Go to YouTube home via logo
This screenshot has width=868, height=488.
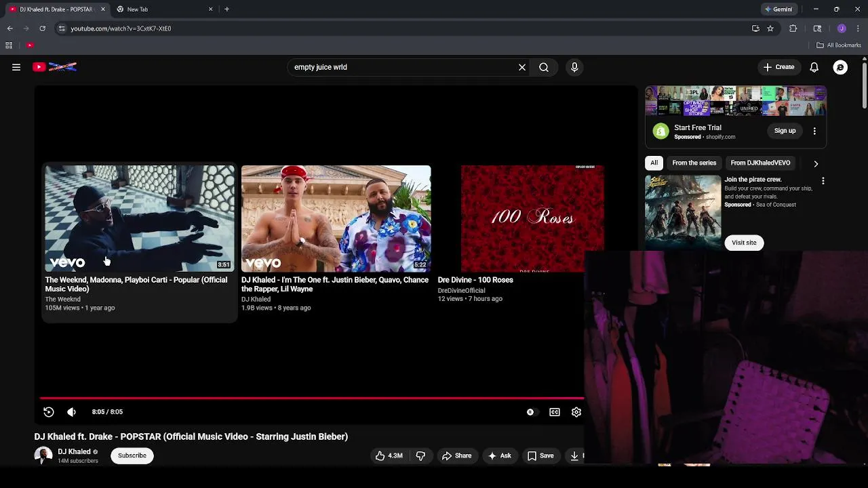(x=55, y=67)
